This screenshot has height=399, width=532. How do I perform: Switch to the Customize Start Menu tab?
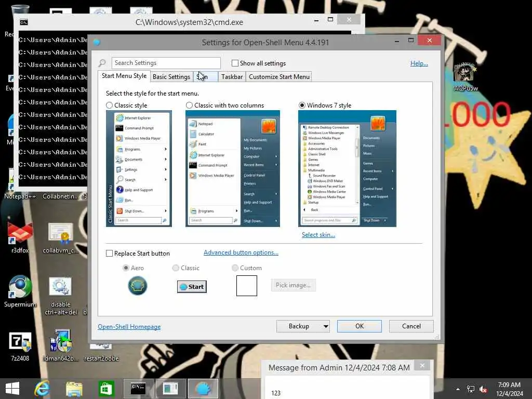(279, 77)
